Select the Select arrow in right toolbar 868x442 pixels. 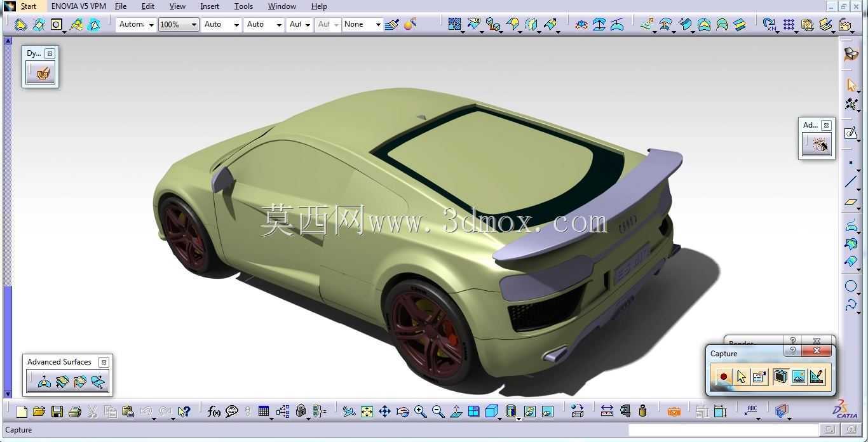pyautogui.click(x=851, y=85)
